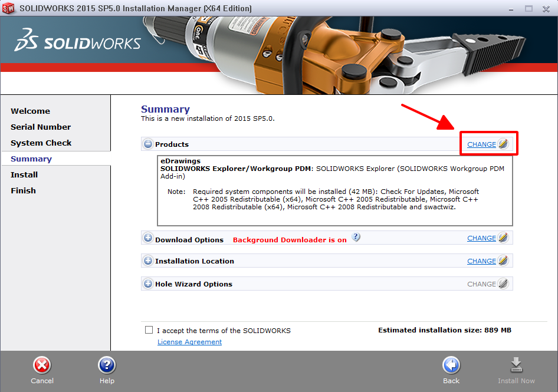
Task: Click the Hole Wizard Options heading
Action: pyautogui.click(x=193, y=284)
